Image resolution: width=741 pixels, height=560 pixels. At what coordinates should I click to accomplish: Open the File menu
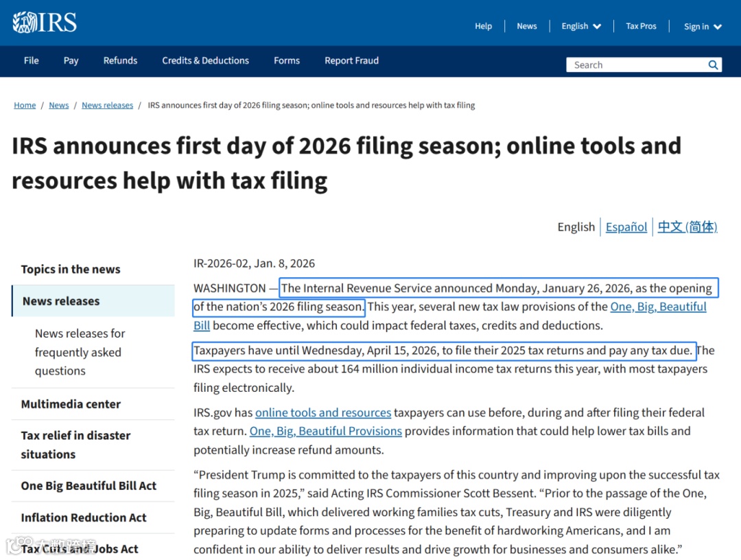point(31,60)
